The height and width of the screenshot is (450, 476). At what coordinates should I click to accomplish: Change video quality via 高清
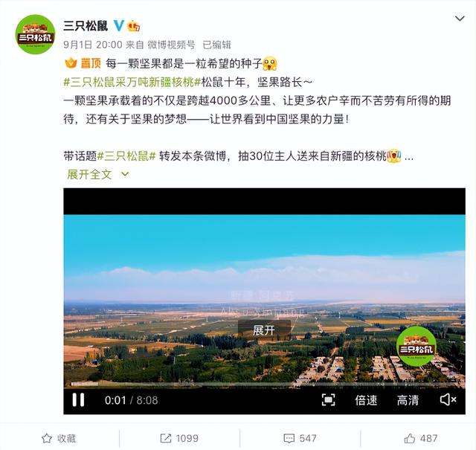click(x=408, y=400)
